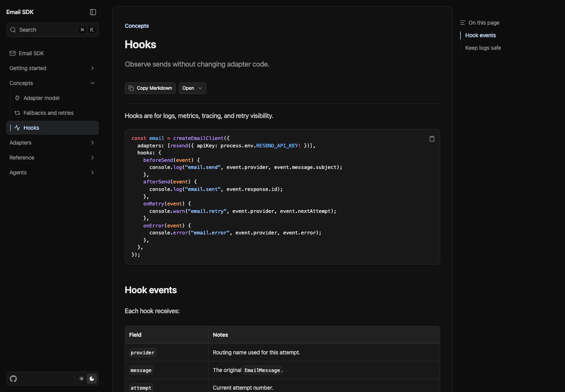This screenshot has width=565, height=392.
Task: Open the Agents menu item
Action: tap(52, 173)
